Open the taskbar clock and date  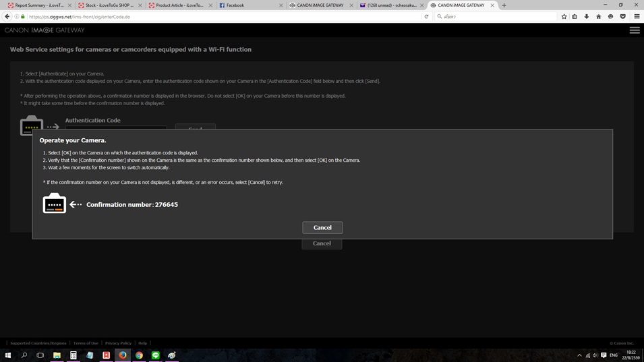point(631,355)
